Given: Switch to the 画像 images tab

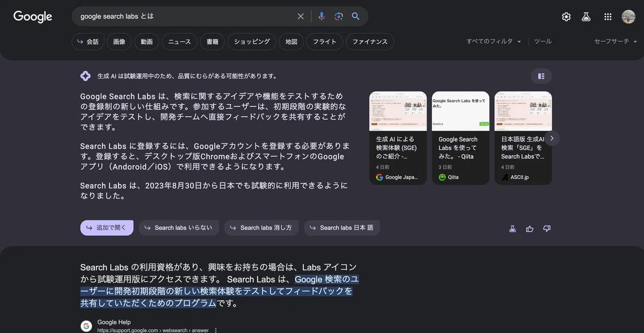Looking at the screenshot, I should pos(119,42).
